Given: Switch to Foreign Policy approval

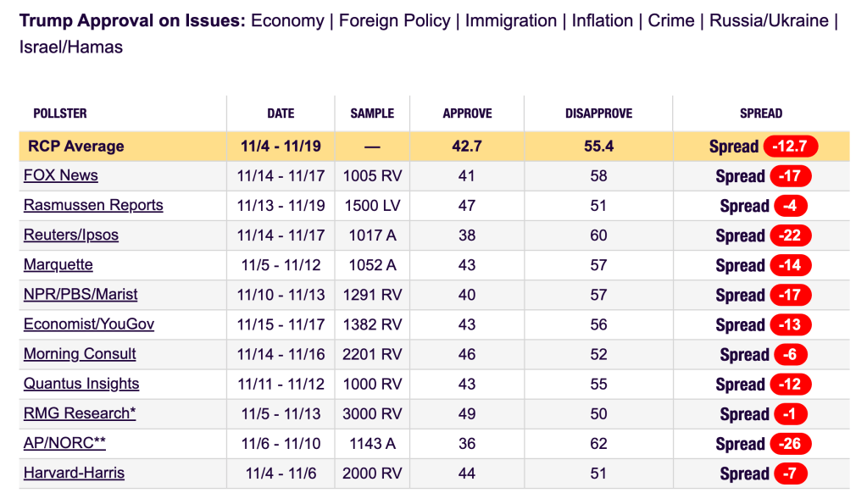Looking at the screenshot, I should tap(395, 20).
